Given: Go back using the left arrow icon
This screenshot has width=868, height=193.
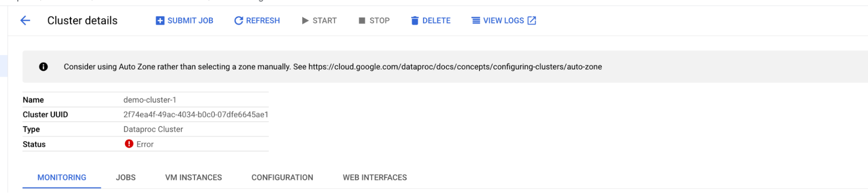Looking at the screenshot, I should point(25,20).
